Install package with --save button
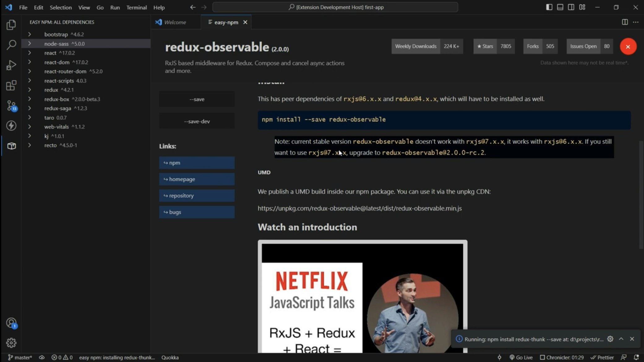Viewport: 644px width, 362px height. click(x=197, y=99)
